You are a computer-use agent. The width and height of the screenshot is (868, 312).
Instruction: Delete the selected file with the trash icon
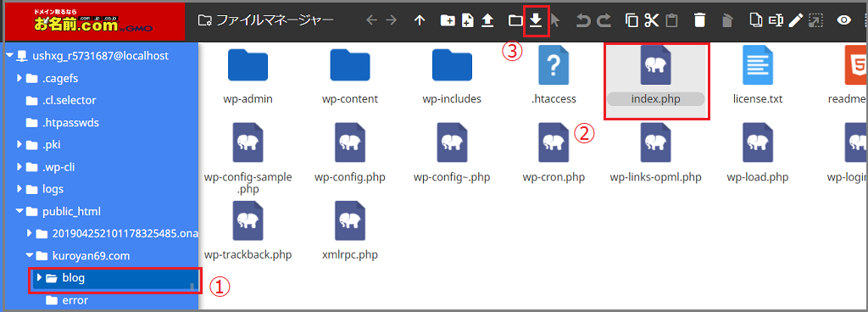699,20
